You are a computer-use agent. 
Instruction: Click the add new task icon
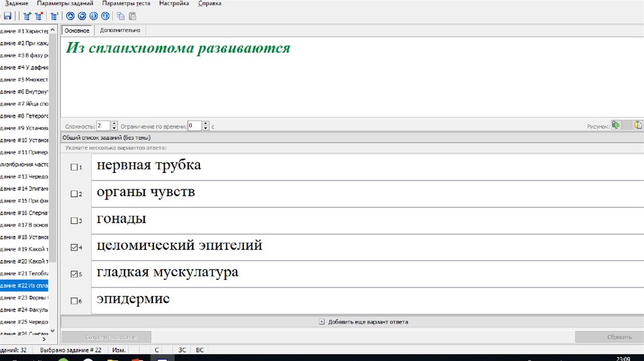(x=27, y=16)
